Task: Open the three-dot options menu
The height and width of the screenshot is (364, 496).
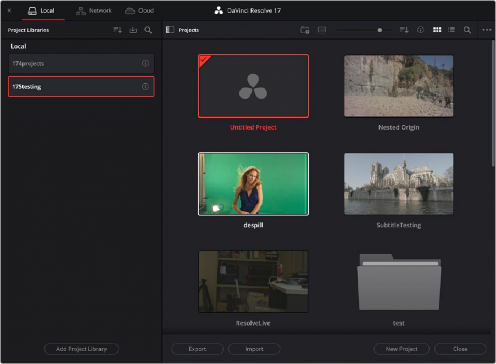Action: (487, 30)
